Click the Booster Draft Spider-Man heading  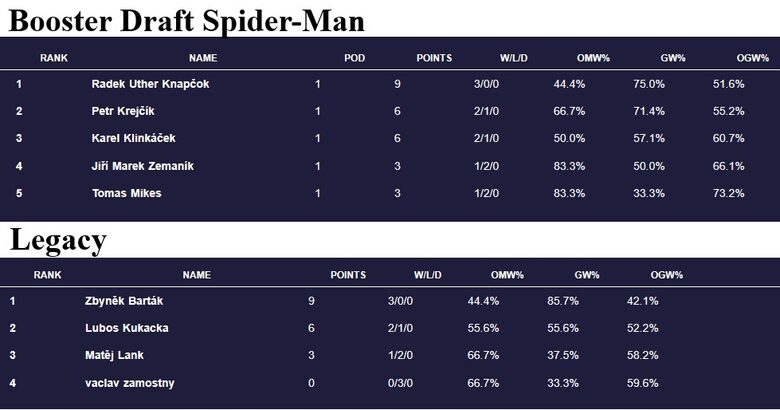click(x=187, y=20)
